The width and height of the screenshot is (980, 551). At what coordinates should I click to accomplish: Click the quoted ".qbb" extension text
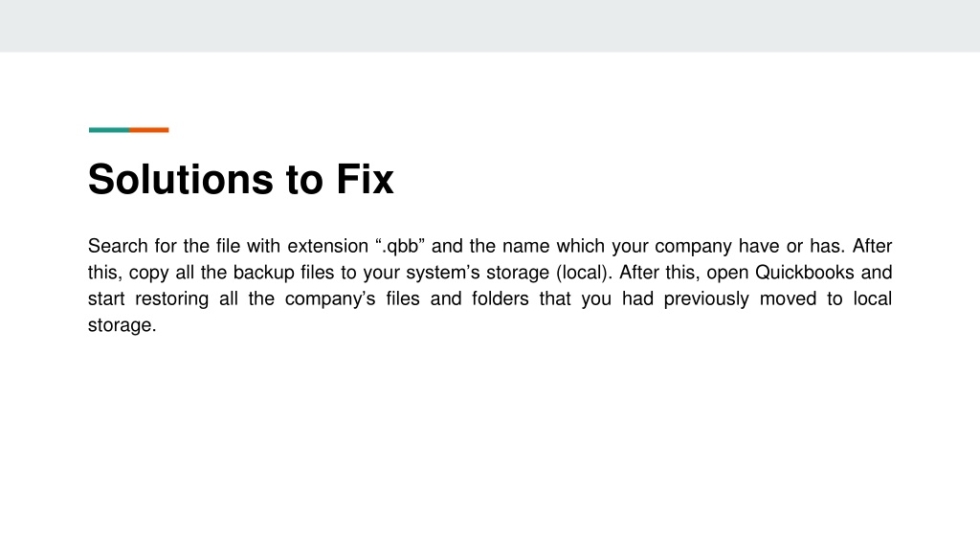400,246
